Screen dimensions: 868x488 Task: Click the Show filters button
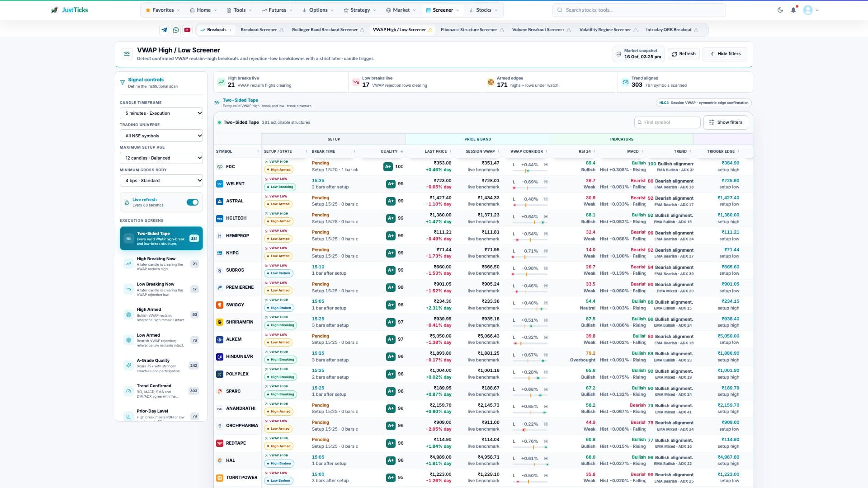[726, 122]
